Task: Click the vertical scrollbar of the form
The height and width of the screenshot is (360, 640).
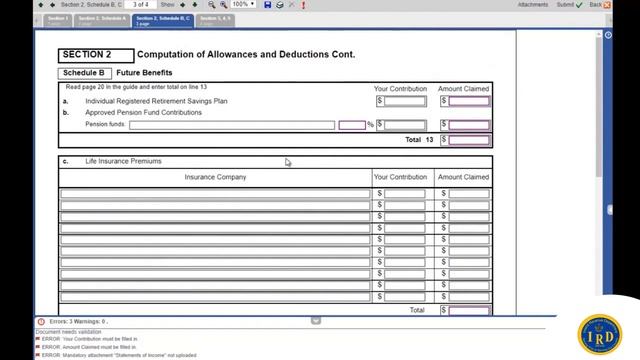Action: click(x=599, y=106)
